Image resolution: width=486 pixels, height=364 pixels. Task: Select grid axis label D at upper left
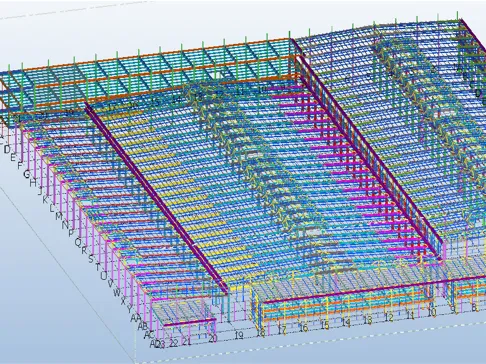[7, 150]
